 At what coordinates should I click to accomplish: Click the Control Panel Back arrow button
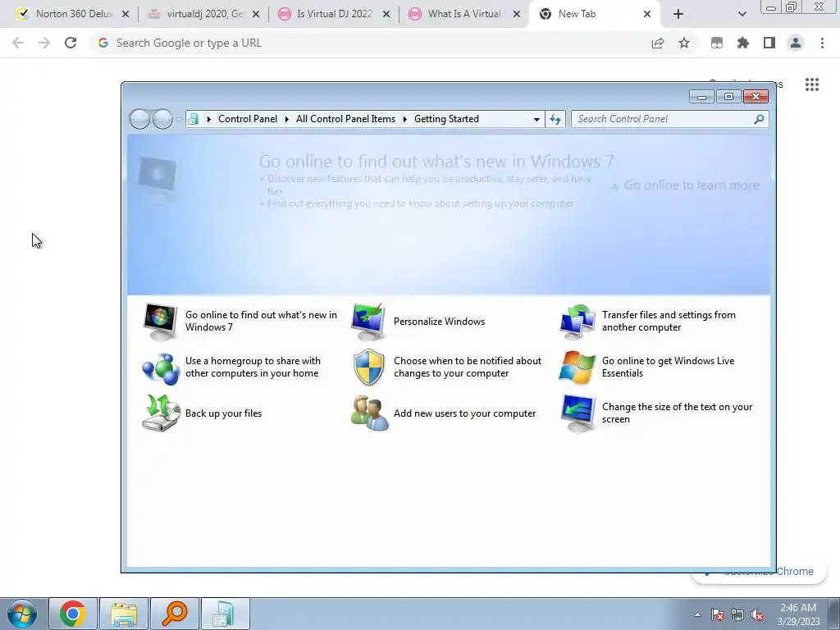[139, 119]
